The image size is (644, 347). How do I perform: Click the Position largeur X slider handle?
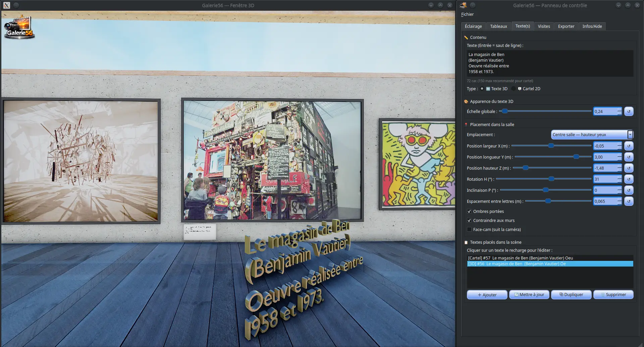[551, 146]
